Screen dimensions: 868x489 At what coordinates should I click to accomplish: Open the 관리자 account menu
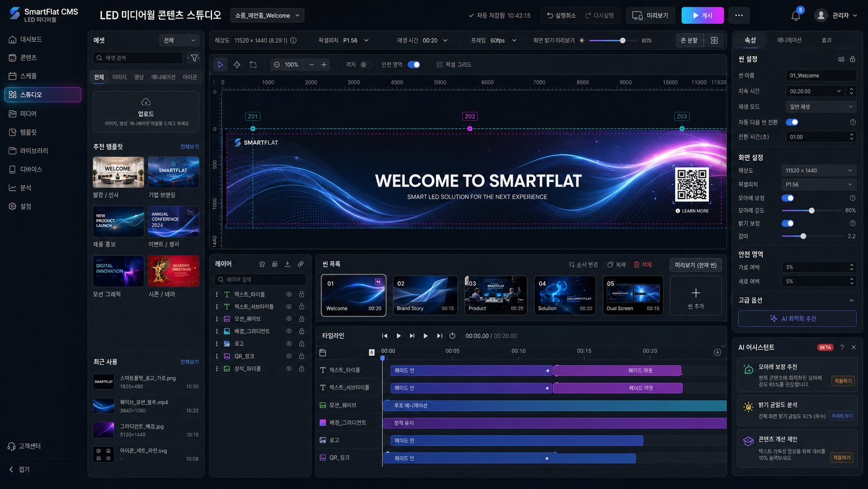[836, 16]
